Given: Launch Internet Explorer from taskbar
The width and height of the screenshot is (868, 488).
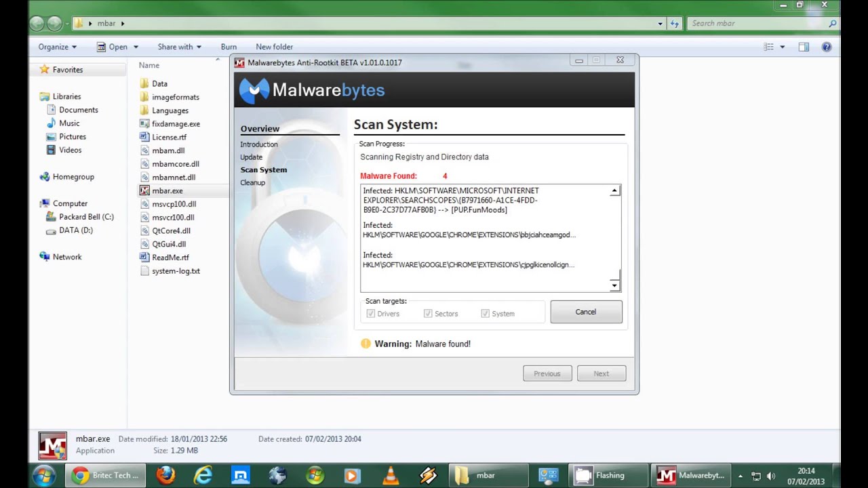Looking at the screenshot, I should 203,476.
